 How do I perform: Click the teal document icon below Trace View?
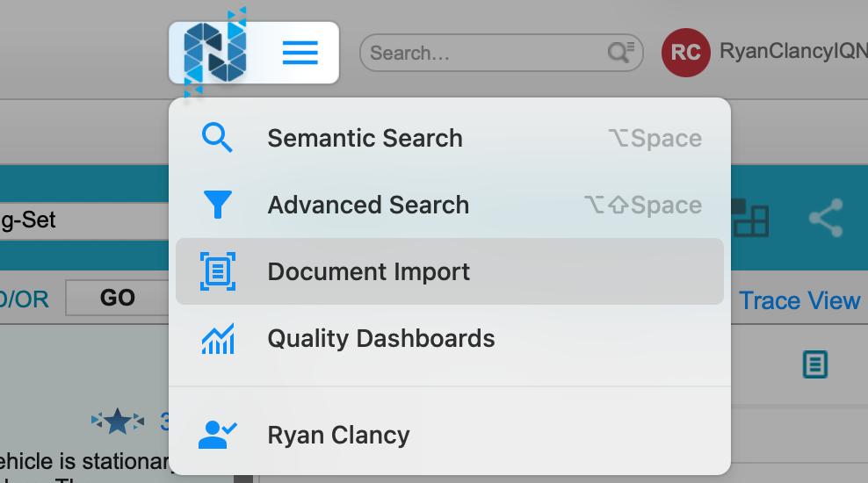coord(815,364)
